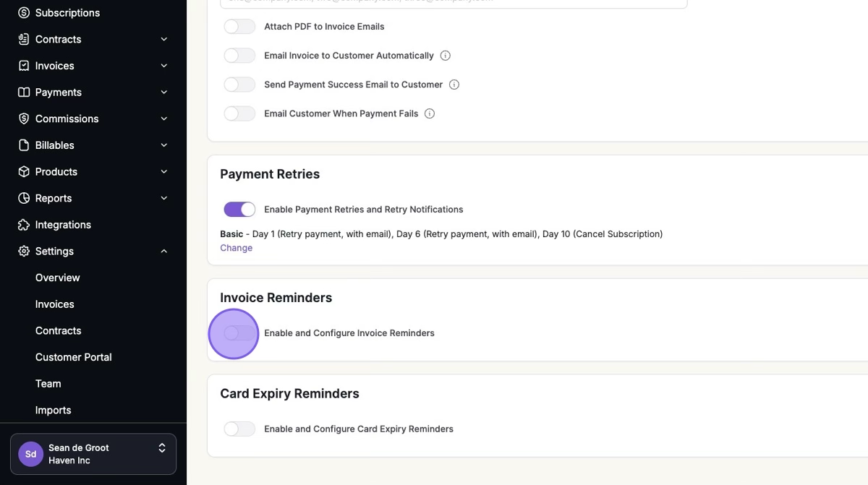Click the Subscriptions dollar icon in sidebar
868x485 pixels.
point(24,13)
